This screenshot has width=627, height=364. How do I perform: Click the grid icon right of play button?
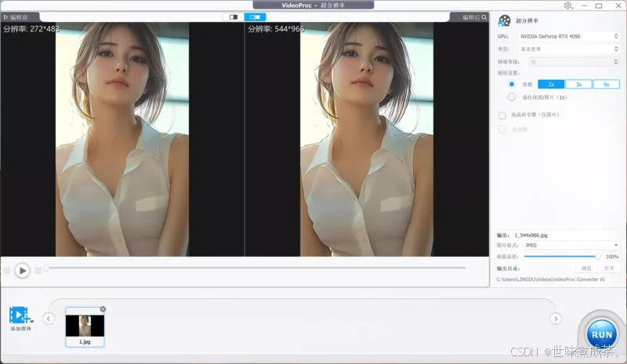coord(38,271)
